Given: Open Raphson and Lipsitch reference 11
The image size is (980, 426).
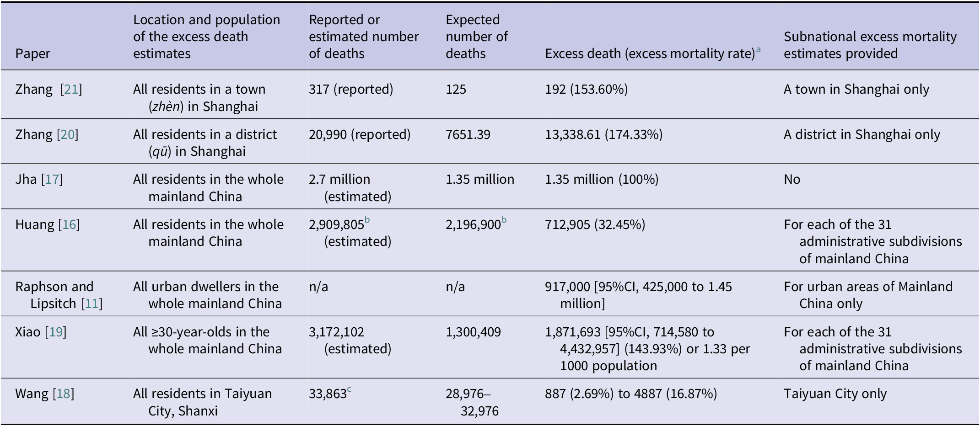Looking at the screenshot, I should [92, 304].
